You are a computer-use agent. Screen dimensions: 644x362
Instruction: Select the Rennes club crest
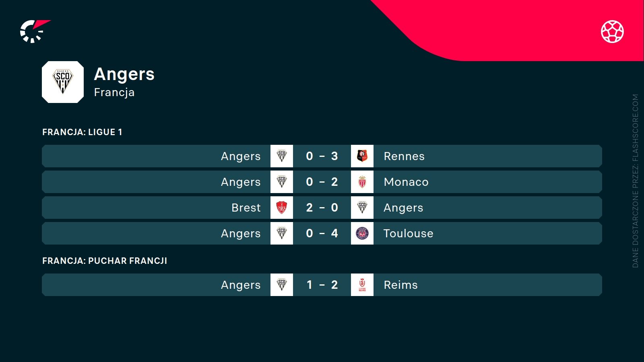pos(362,156)
